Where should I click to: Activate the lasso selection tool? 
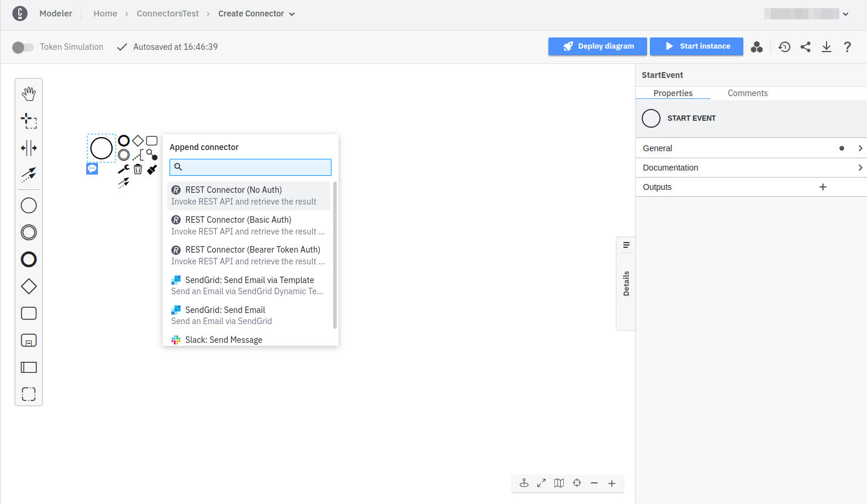pos(29,121)
